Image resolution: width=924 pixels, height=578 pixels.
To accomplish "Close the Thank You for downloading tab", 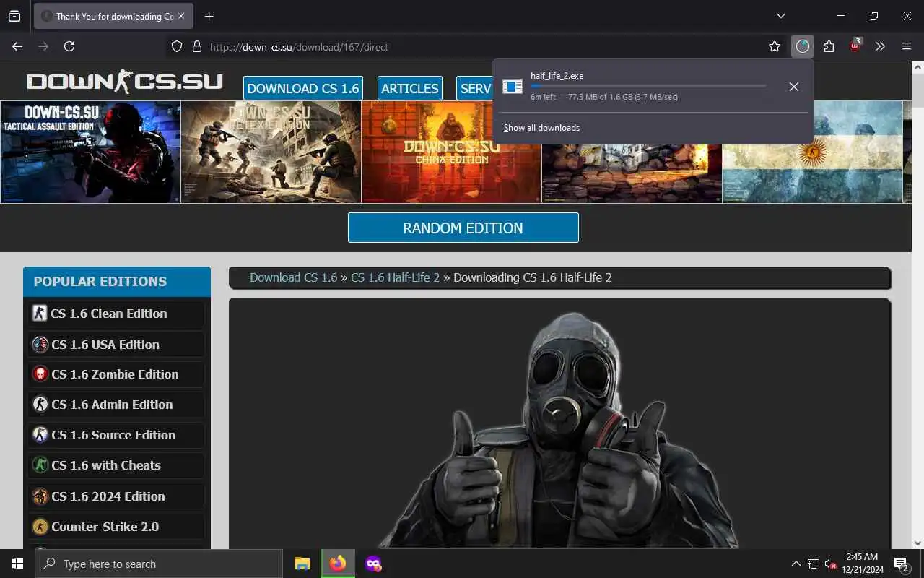I will pos(181,16).
